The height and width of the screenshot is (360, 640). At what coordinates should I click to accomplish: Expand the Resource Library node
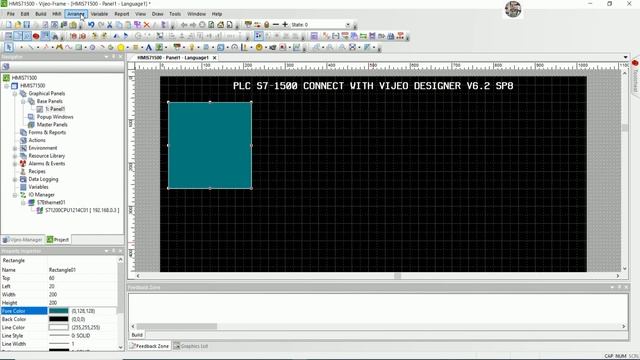[15, 156]
